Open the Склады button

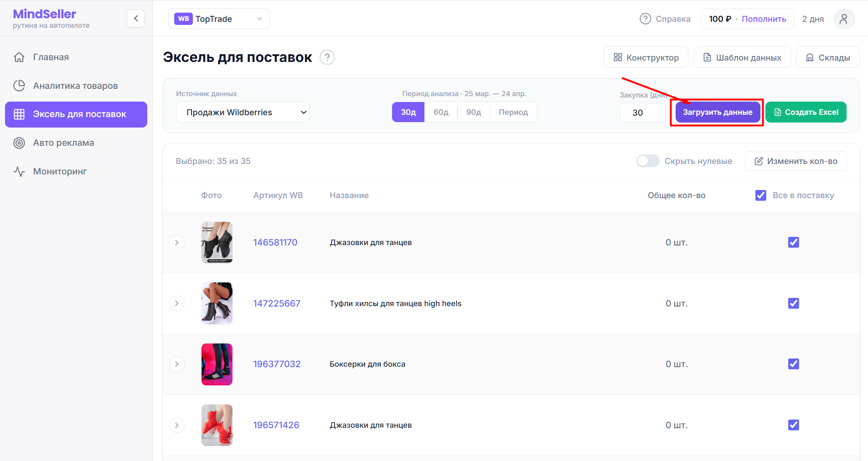point(828,57)
